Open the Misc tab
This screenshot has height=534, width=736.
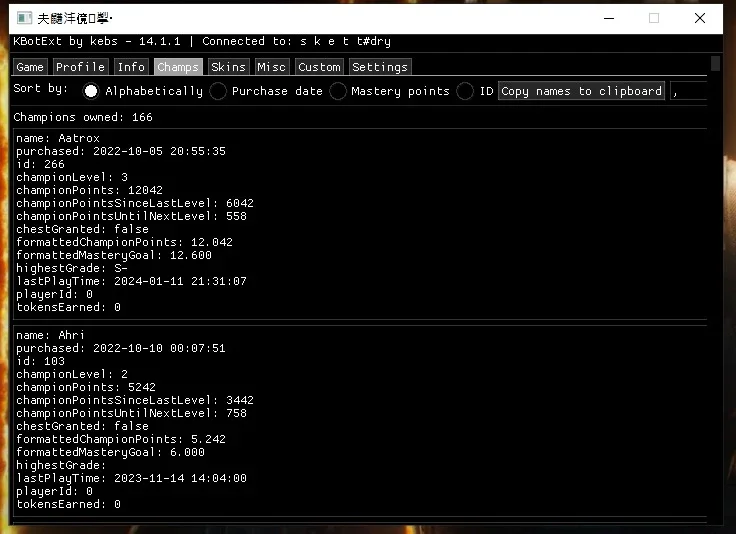(x=272, y=67)
